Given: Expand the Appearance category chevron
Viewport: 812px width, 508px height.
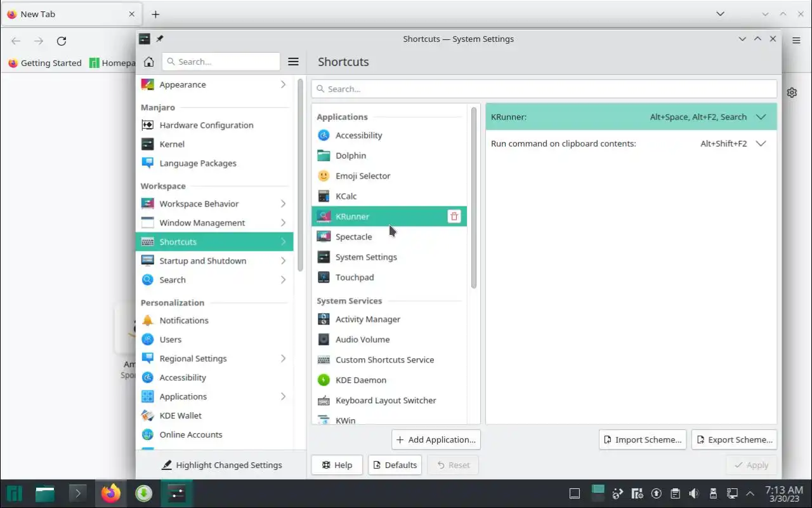Looking at the screenshot, I should tap(283, 84).
